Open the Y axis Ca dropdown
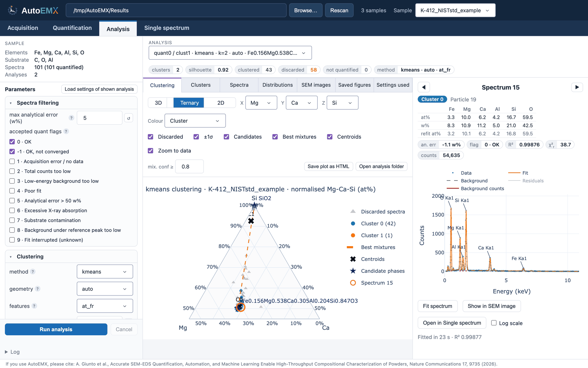588x368 pixels. pyautogui.click(x=302, y=103)
